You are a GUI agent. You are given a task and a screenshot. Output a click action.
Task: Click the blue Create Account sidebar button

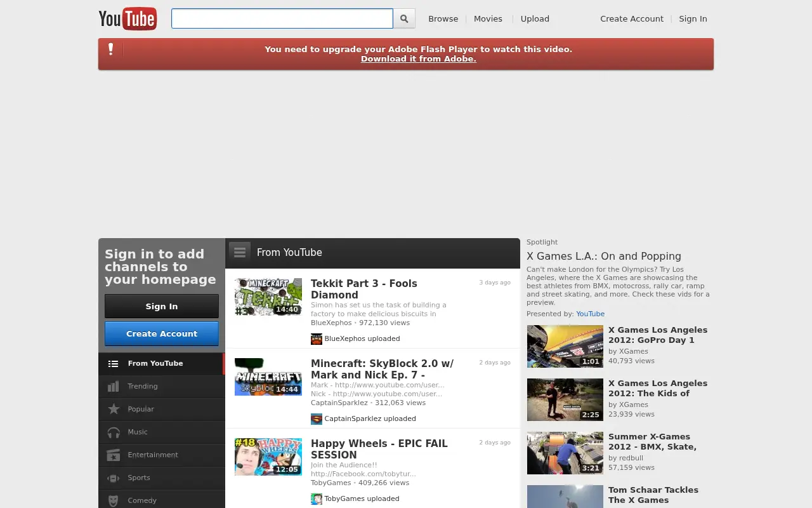pos(162,333)
